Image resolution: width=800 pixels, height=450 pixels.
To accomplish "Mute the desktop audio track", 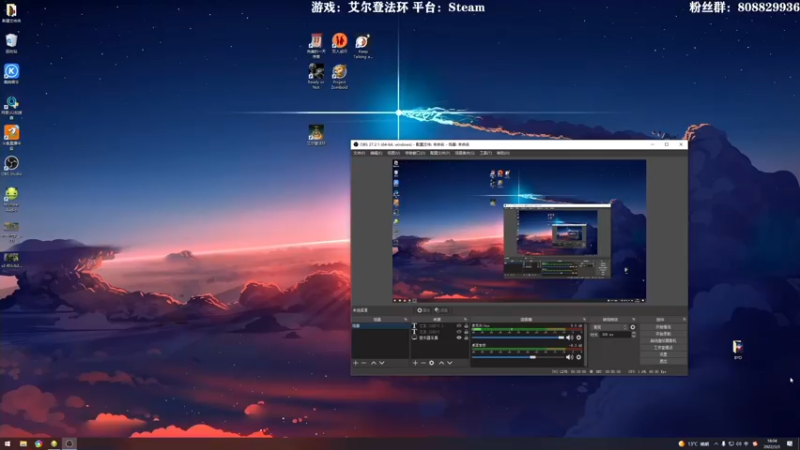I will click(x=569, y=357).
